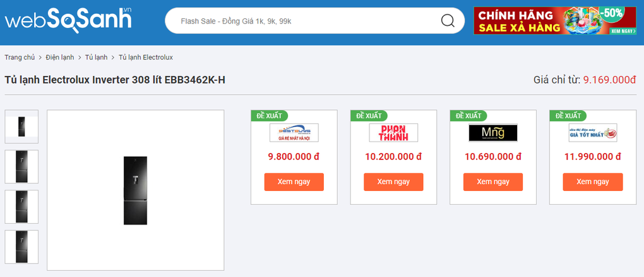This screenshot has height=277, width=644.
Task: Select the first fridge thumbnail
Action: coord(21,126)
